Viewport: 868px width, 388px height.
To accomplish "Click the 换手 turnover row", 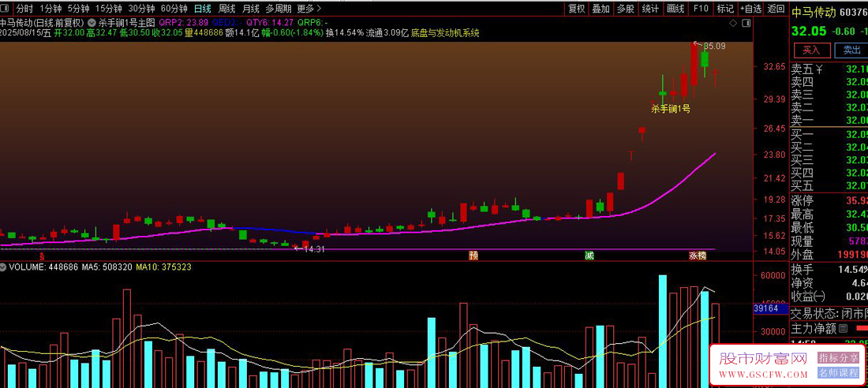I will tap(829, 270).
